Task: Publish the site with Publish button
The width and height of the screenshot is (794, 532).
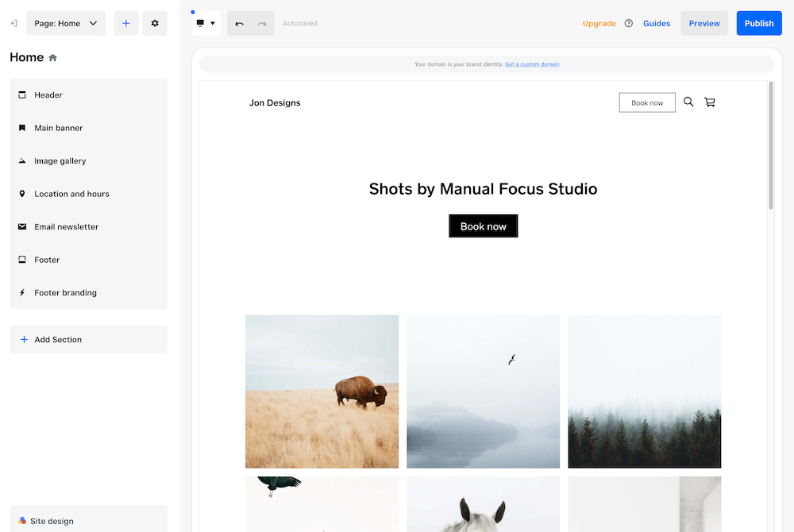Action: point(758,23)
